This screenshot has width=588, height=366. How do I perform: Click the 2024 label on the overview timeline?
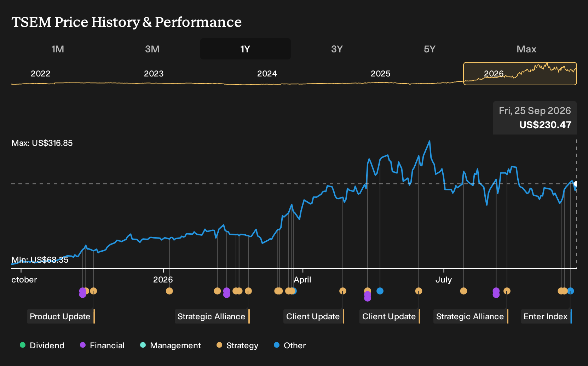[267, 74]
